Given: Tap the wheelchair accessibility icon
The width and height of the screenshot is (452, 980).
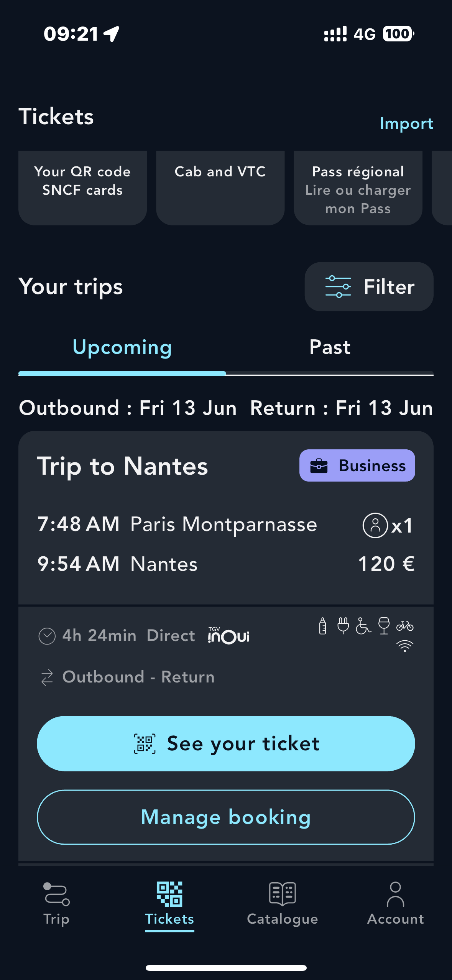Looking at the screenshot, I should 363,626.
